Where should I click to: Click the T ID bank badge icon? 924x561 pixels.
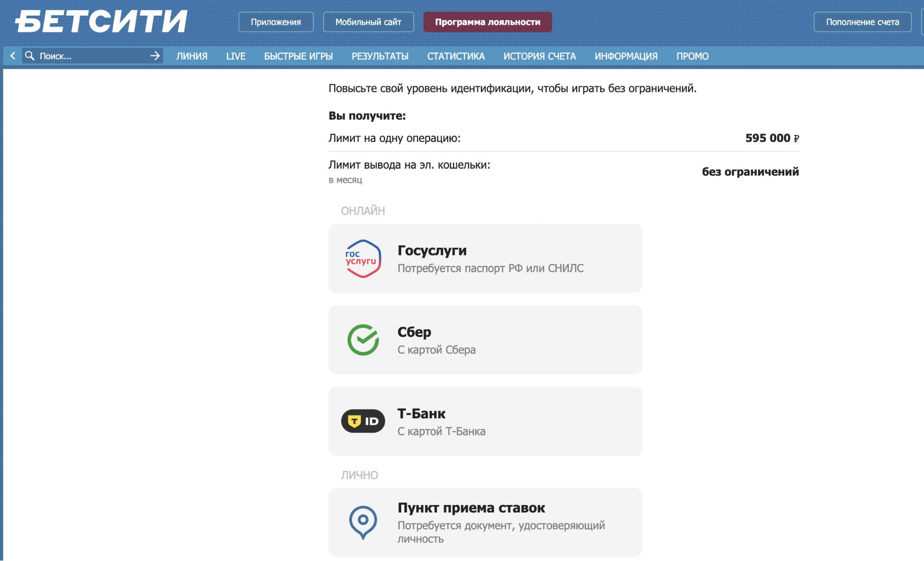click(x=363, y=421)
